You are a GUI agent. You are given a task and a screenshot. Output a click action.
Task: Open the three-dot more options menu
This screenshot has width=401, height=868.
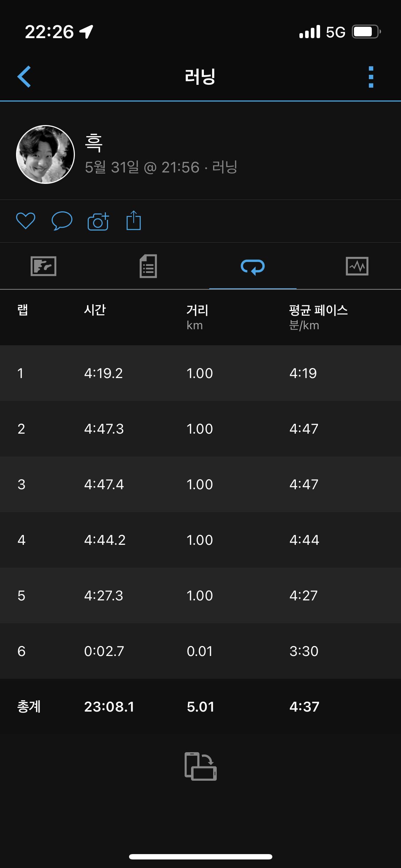click(371, 77)
